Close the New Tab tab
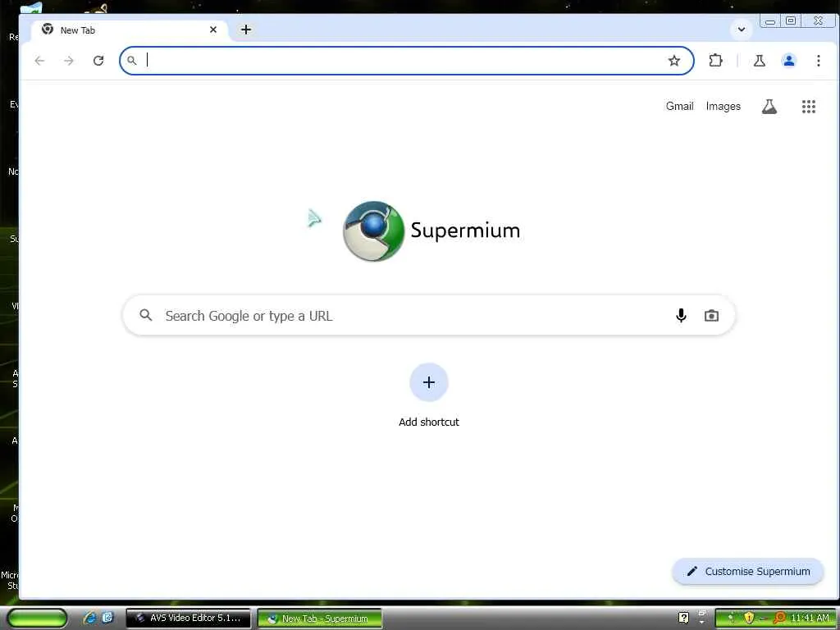Viewport: 840px width, 630px height. 213,30
